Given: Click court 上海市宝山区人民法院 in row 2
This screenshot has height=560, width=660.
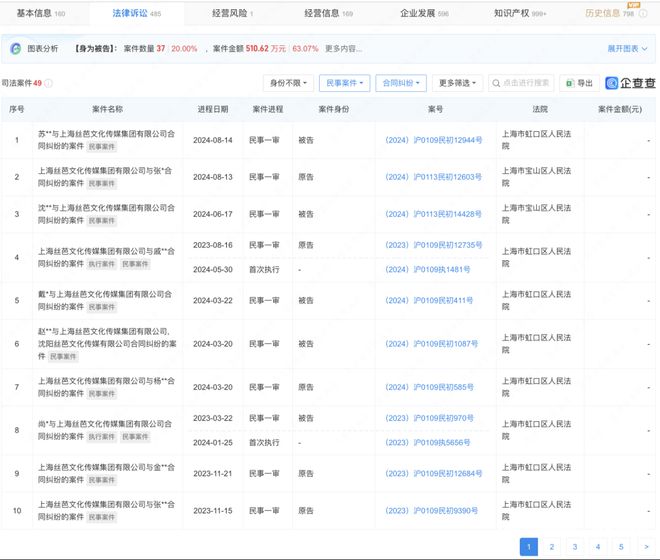Looking at the screenshot, I should tap(536, 177).
